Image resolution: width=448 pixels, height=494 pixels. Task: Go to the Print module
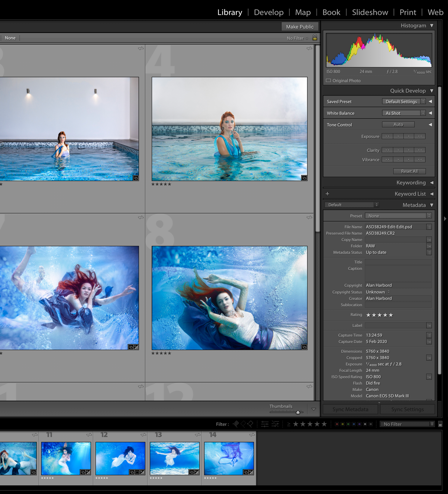click(408, 12)
